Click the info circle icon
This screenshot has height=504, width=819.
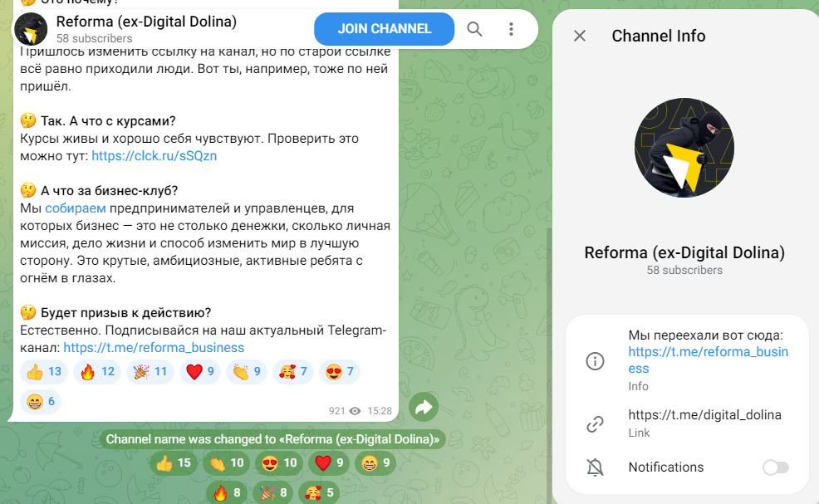tap(595, 361)
